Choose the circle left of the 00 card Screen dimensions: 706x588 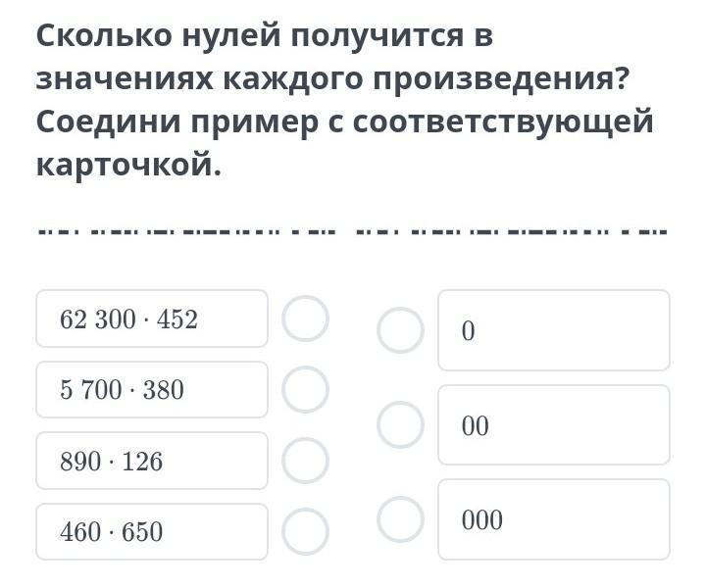pyautogui.click(x=400, y=424)
